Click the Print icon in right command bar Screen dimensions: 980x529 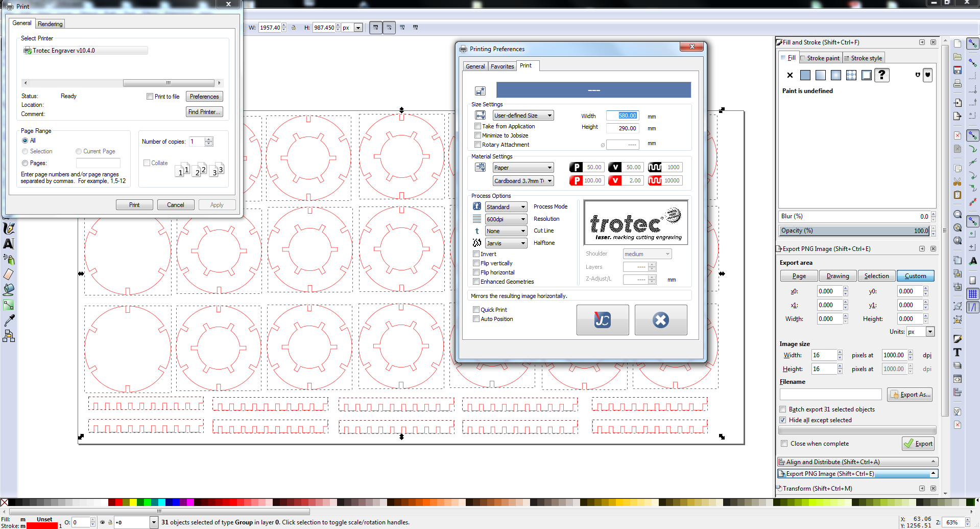958,83
